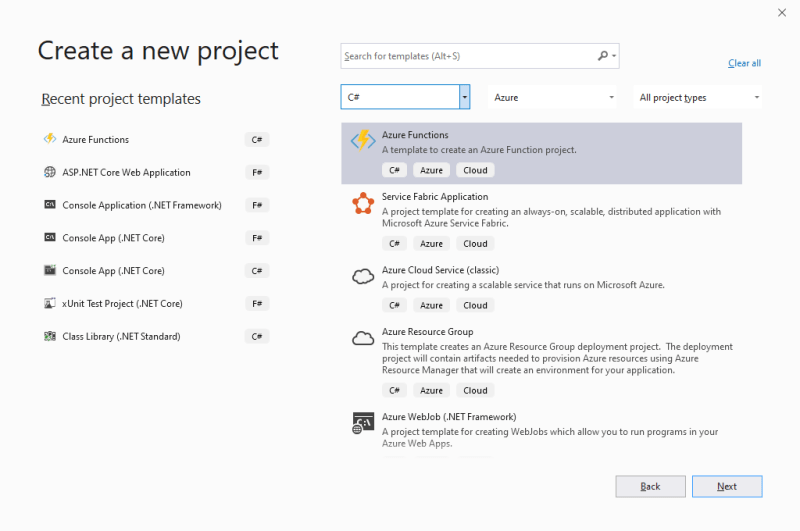Click the Azure Resource Group template title
800x531 pixels.
pos(428,332)
